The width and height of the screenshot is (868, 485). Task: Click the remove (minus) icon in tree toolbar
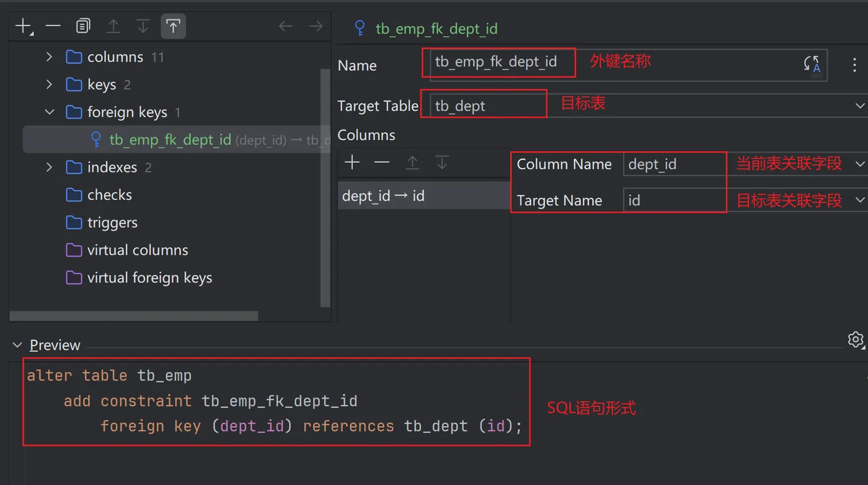pos(53,26)
